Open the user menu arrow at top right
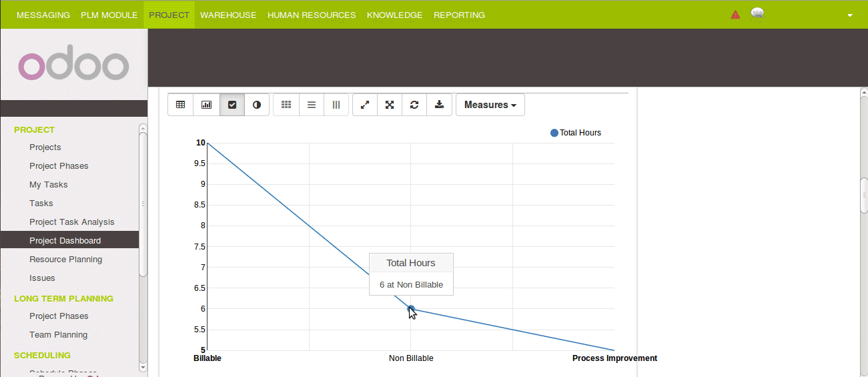868x377 pixels. tap(850, 15)
